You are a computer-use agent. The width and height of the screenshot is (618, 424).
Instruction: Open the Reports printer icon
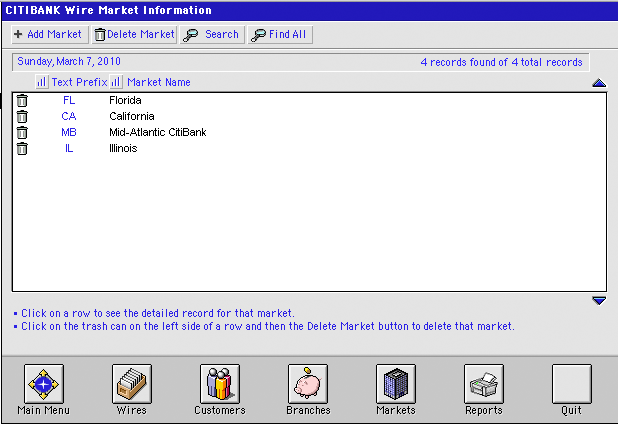pos(484,383)
